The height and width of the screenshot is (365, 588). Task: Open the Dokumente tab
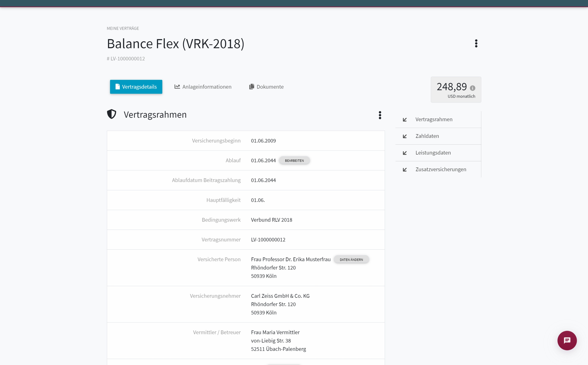pyautogui.click(x=266, y=87)
